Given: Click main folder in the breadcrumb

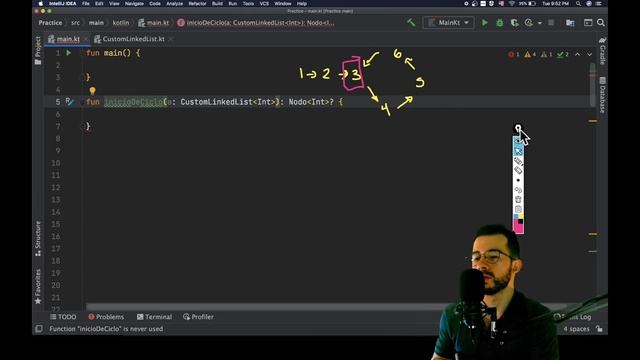Looking at the screenshot, I should point(96,23).
